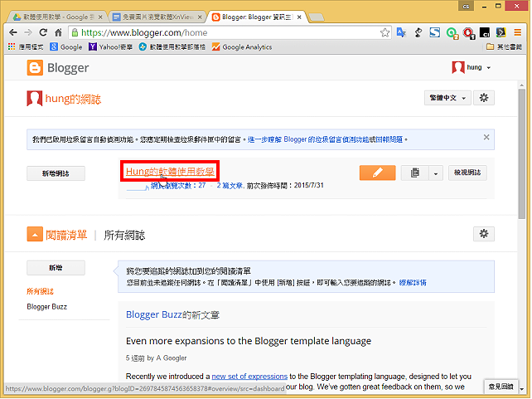This screenshot has width=532, height=399.
Task: Click the 閱讀清單 heading text
Action: [66, 235]
